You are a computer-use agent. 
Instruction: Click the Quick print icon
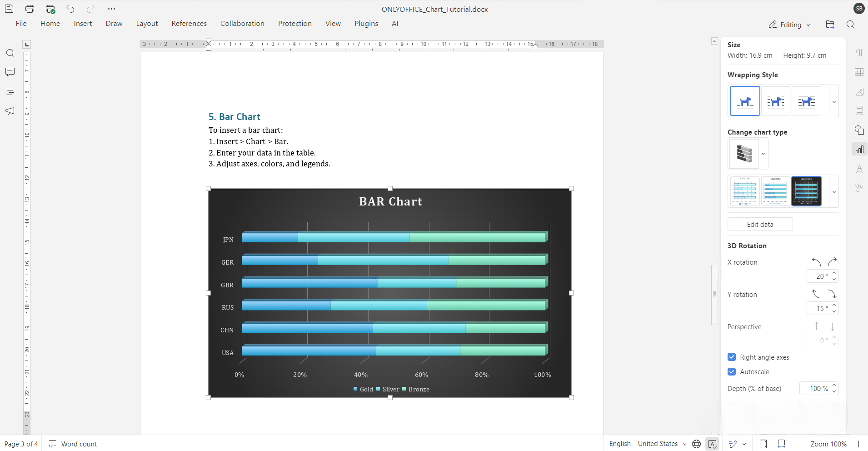click(x=50, y=9)
